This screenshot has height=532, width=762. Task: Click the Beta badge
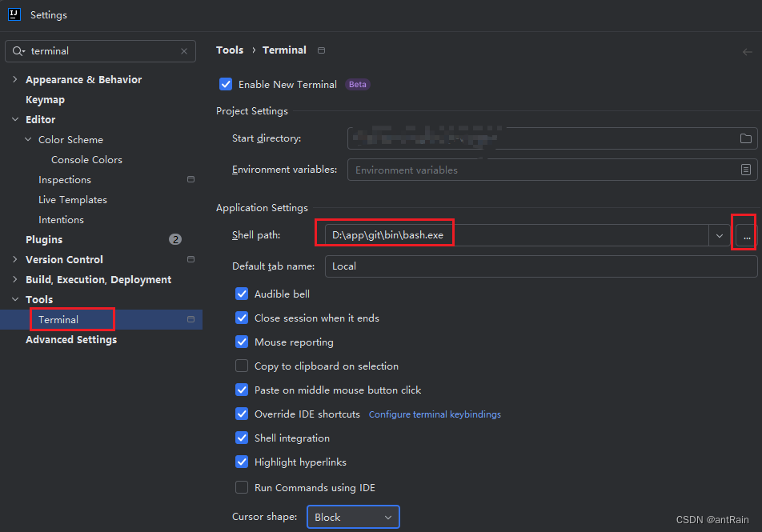point(357,85)
